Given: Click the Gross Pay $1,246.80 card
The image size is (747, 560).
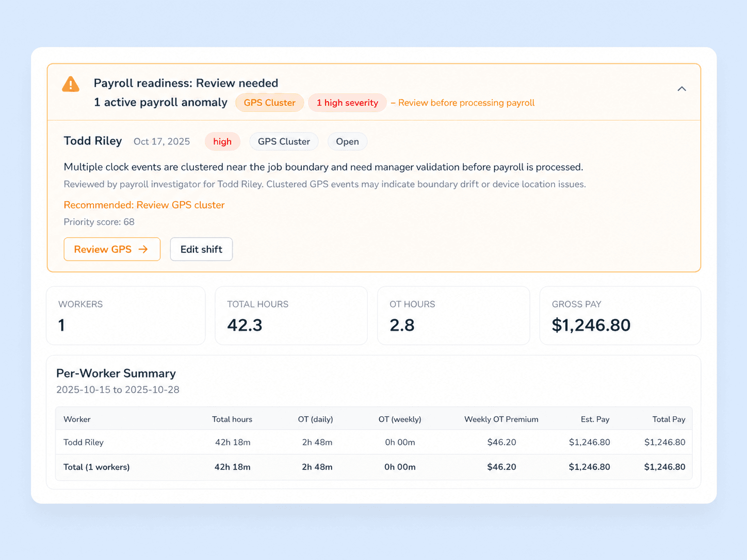Looking at the screenshot, I should (x=620, y=316).
